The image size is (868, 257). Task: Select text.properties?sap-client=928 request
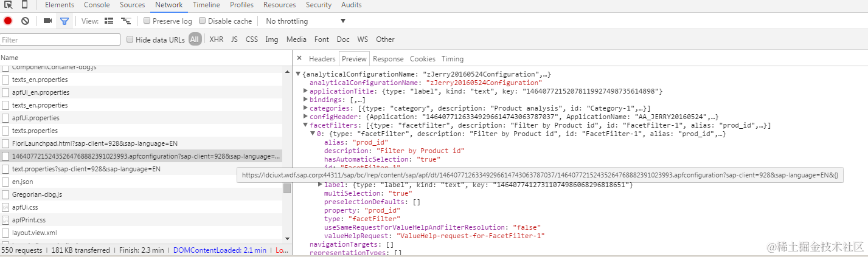(141, 169)
